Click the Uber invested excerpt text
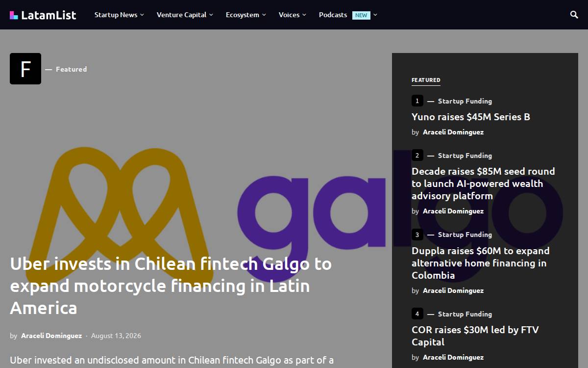588x368 pixels. tap(171, 361)
